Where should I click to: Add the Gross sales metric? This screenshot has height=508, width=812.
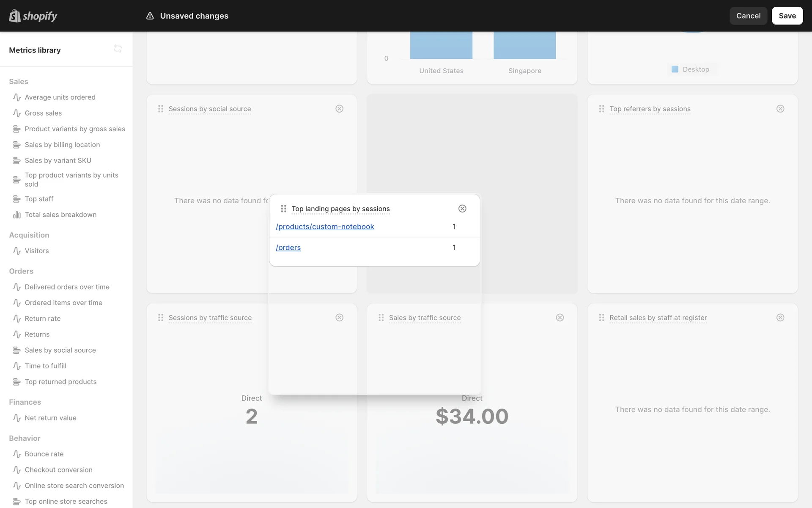point(43,113)
